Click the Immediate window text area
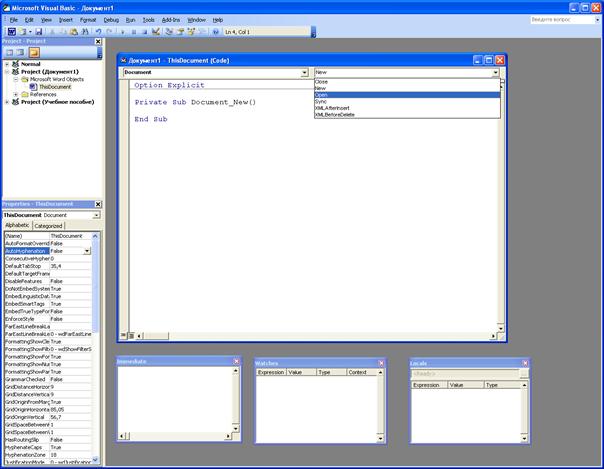Viewport: 604px width, 469px height. click(x=175, y=399)
